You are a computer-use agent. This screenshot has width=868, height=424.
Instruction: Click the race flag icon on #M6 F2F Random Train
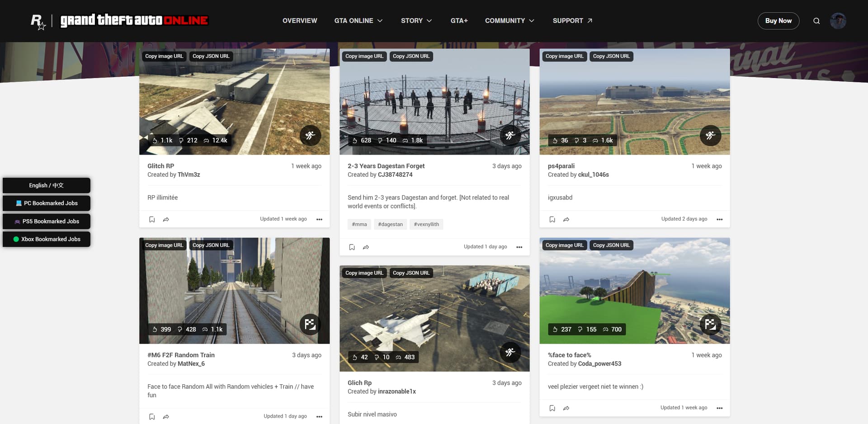point(310,324)
